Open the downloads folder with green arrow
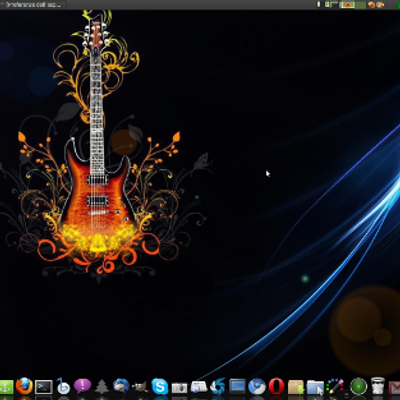 (296, 387)
